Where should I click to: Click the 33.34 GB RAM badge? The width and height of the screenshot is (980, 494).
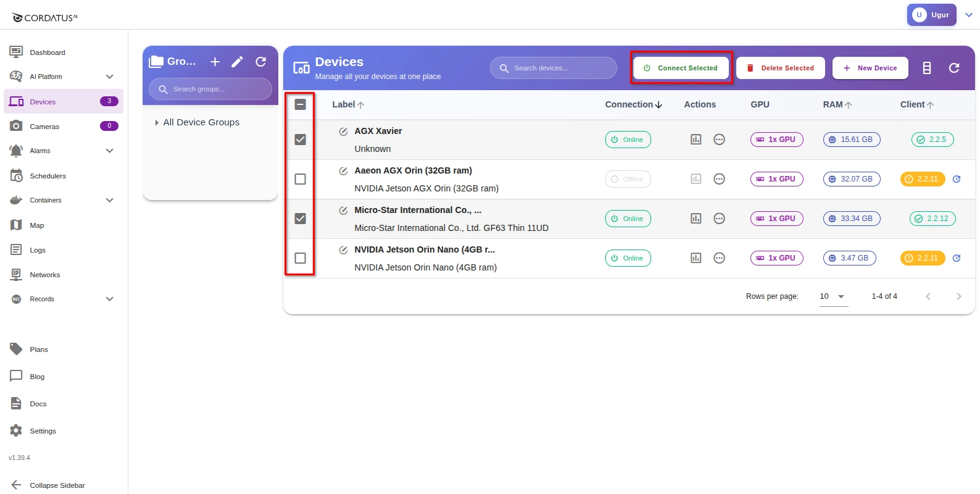click(x=852, y=219)
